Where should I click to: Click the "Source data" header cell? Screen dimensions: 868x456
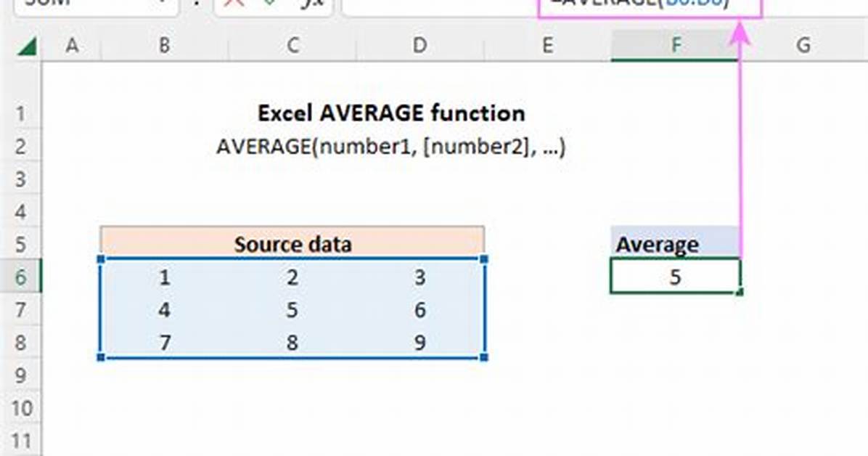[x=292, y=242]
